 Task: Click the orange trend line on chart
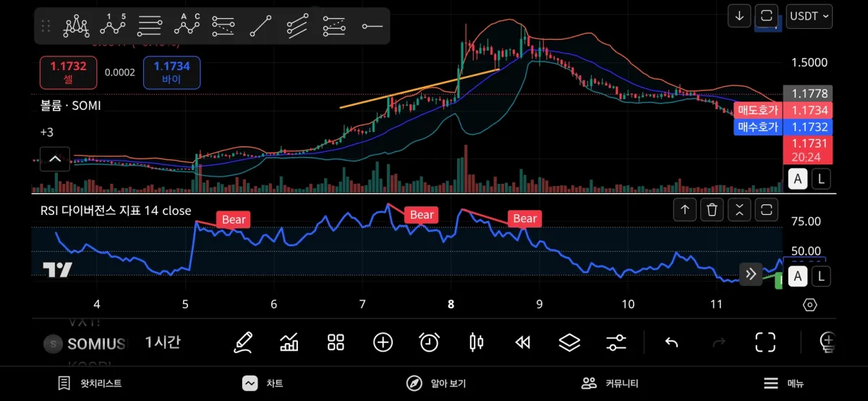[420, 88]
